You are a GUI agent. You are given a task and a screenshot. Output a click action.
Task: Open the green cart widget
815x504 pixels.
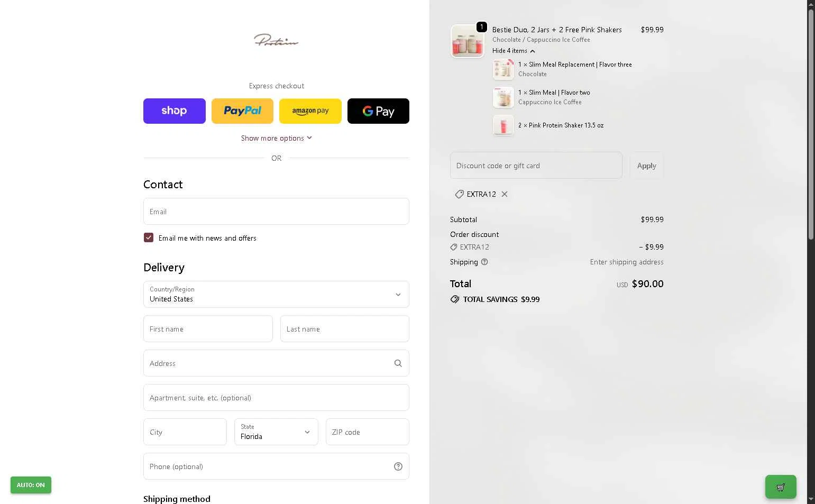tap(781, 487)
